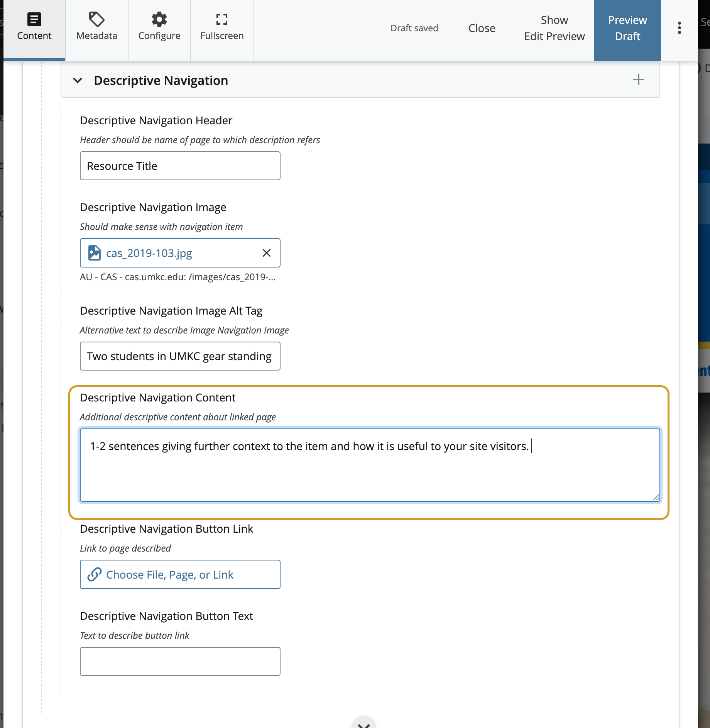Grab the textarea resize handle corner

[656, 498]
